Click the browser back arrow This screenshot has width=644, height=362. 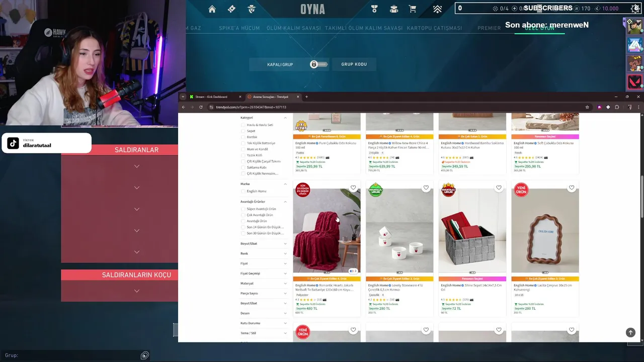coord(184,107)
